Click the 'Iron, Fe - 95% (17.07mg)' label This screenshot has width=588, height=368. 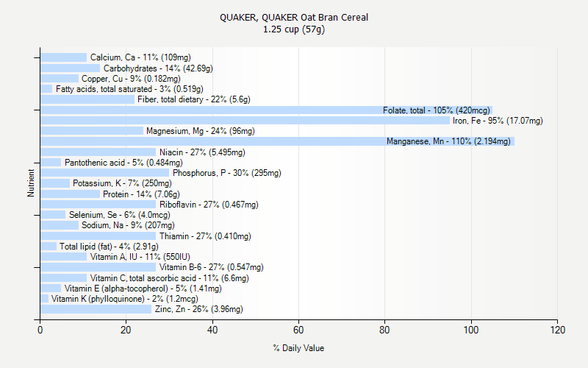click(x=498, y=121)
